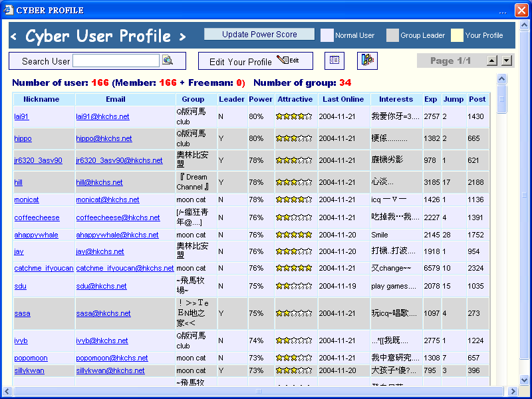
Task: Open ahappywhale nickname link
Action: point(36,235)
